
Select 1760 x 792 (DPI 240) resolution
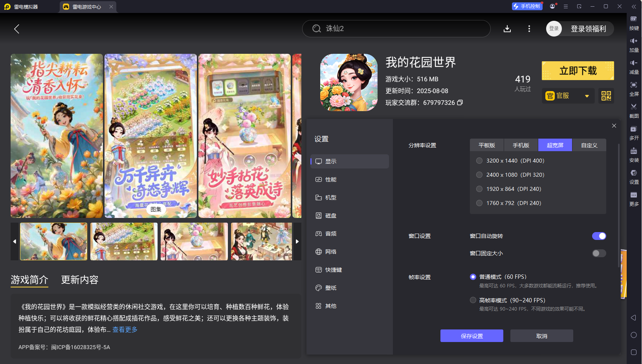point(479,203)
